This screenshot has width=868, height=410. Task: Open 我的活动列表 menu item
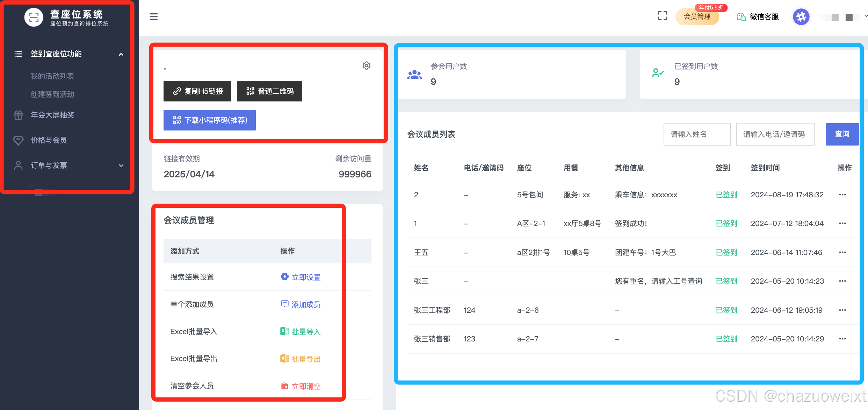click(x=52, y=76)
